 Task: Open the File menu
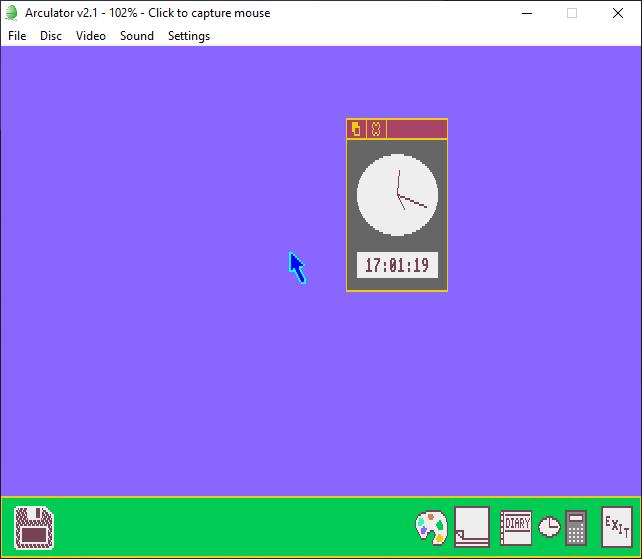[x=17, y=36]
